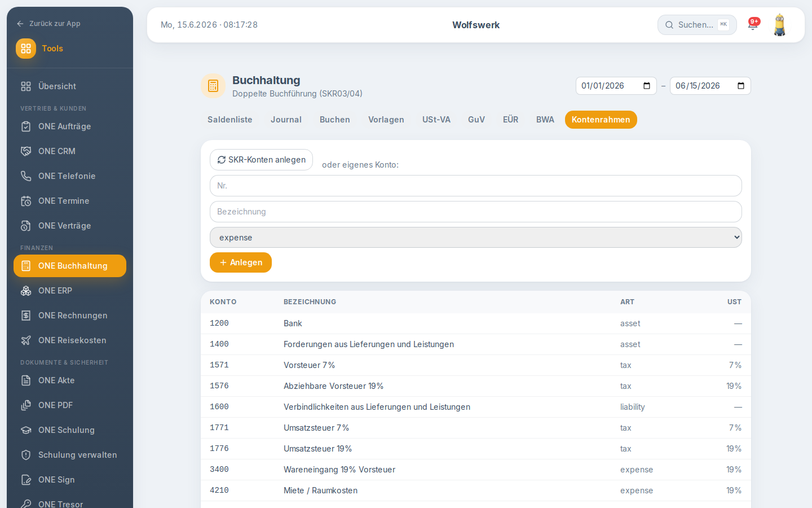Click the BEZEICHNUNG column header
Screen dimensions: 812x508
(x=310, y=302)
